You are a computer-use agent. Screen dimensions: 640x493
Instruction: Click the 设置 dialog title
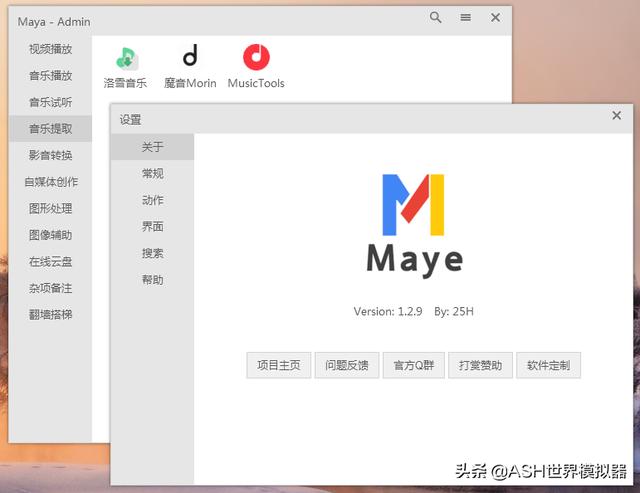point(130,120)
